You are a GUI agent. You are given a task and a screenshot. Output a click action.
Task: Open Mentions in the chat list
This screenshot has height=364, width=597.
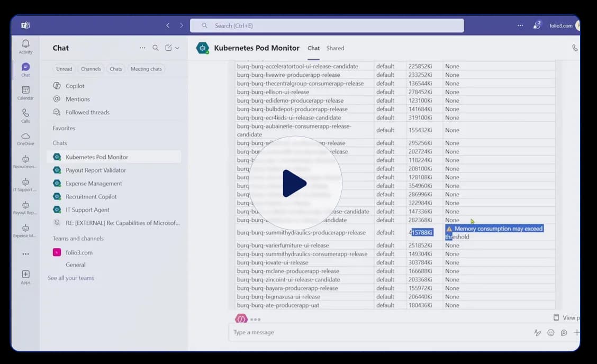point(113,99)
